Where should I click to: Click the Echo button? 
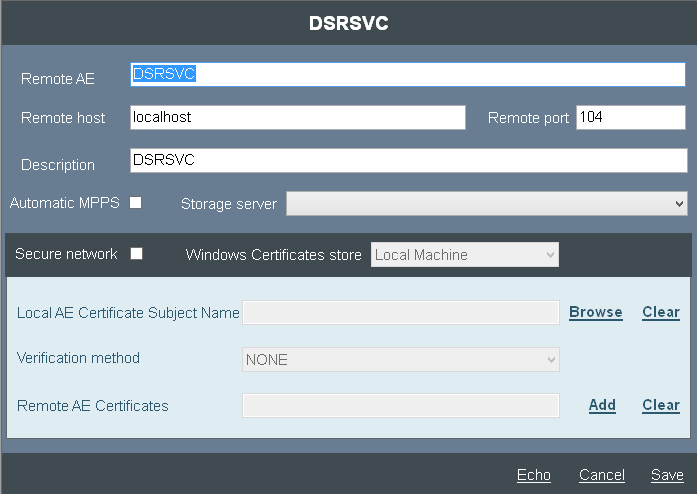click(533, 475)
